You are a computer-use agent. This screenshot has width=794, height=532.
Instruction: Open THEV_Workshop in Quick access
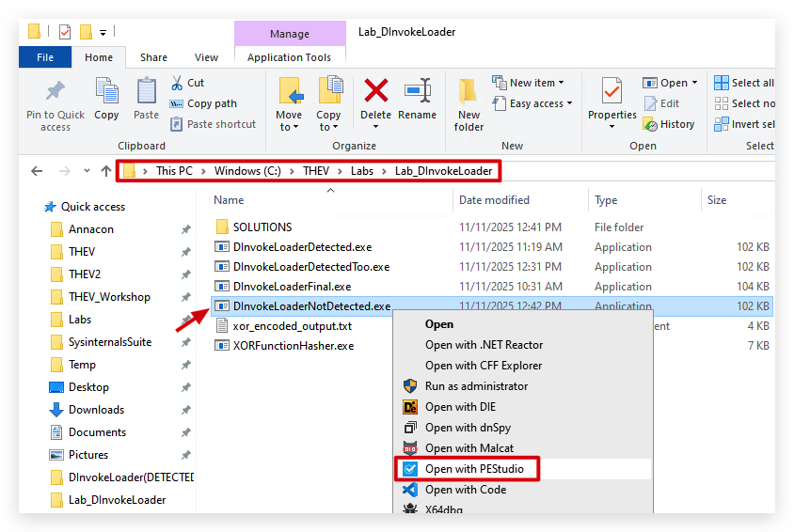(109, 297)
